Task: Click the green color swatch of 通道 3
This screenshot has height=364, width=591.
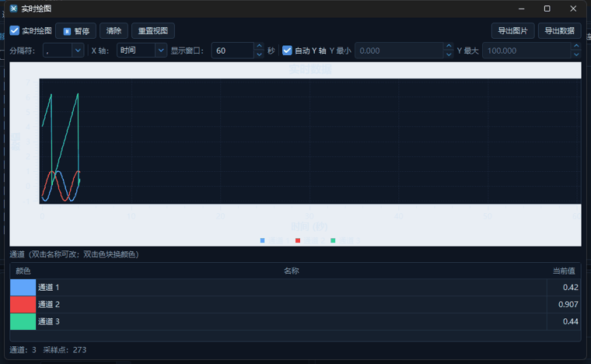Action: coord(23,321)
